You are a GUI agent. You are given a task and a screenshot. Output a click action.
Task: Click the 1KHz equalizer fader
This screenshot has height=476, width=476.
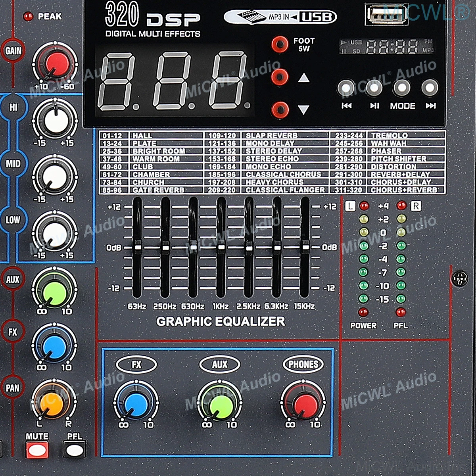pos(221,248)
